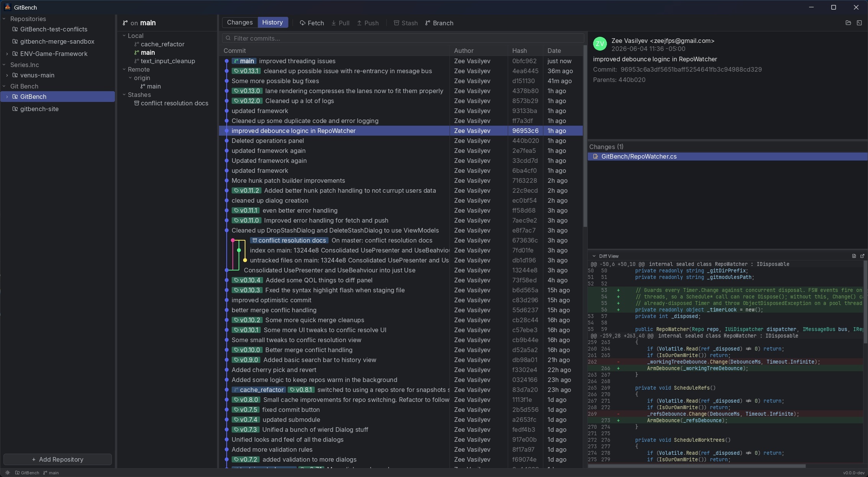This screenshot has width=868, height=477.
Task: Select the conflict resolution docs stash in sidebar
Action: 174,103
